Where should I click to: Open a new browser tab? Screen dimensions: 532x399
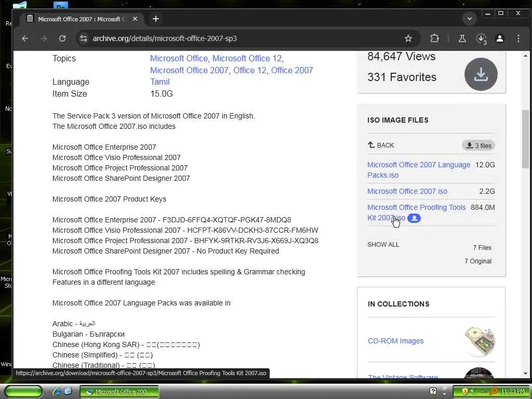pyautogui.click(x=156, y=19)
